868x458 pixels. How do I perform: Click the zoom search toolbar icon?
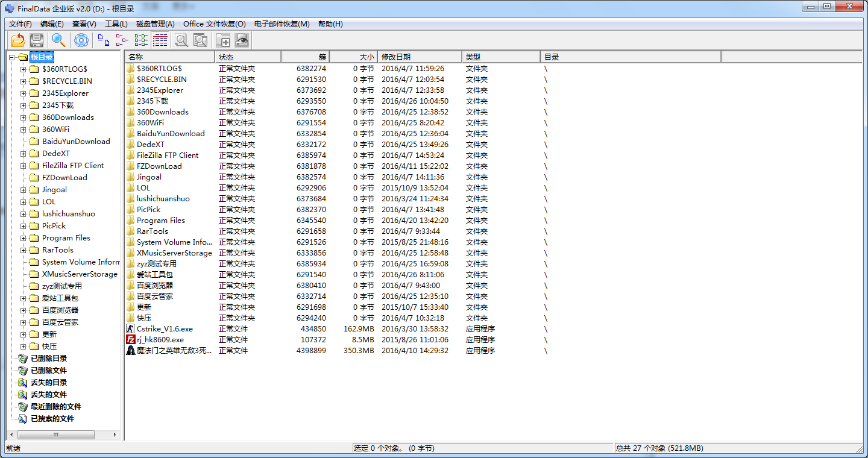pyautogui.click(x=181, y=40)
